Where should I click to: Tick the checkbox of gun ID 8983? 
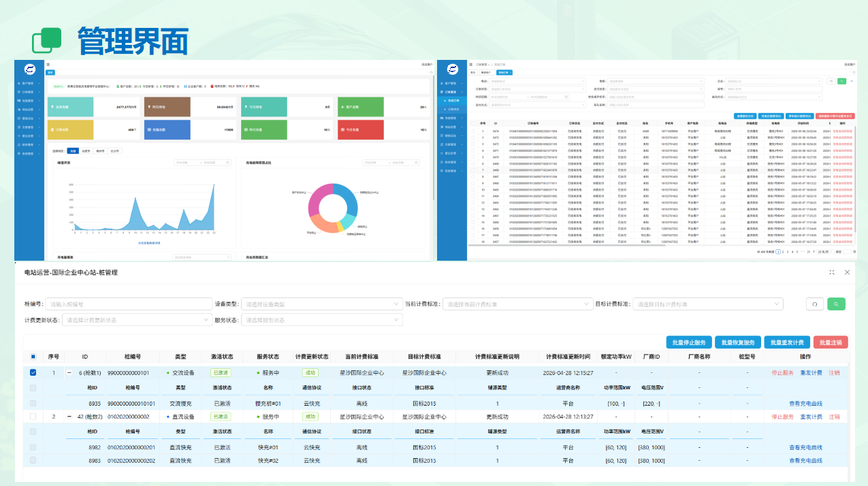[x=33, y=461]
